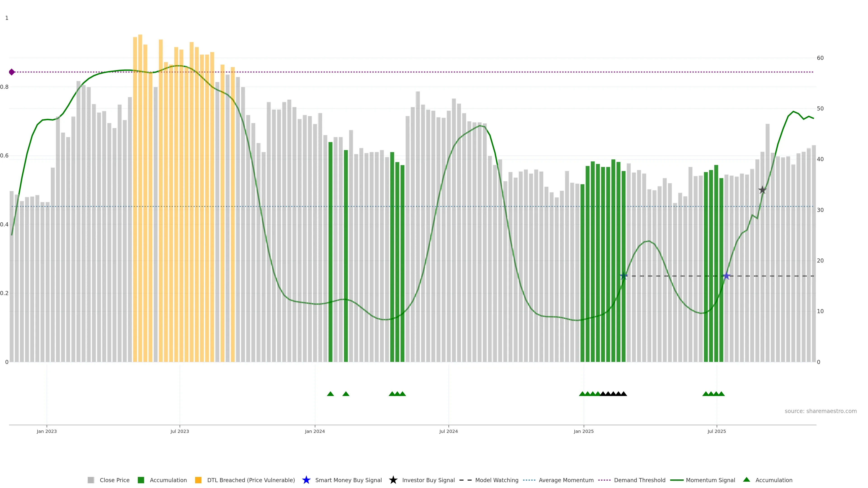This screenshot has height=488, width=868.
Task: Click the tallest orange bar in mid-2023
Action: coord(140,168)
